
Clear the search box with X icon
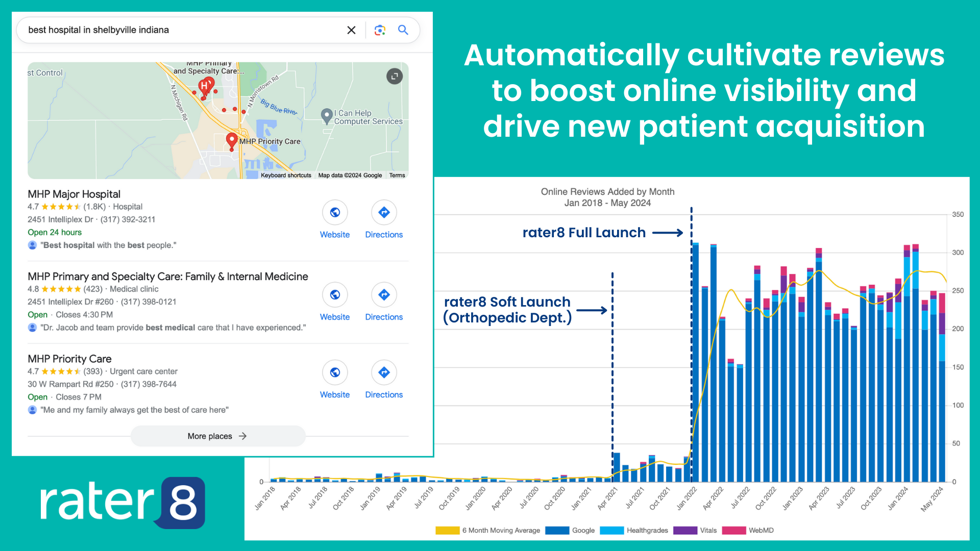(x=351, y=30)
